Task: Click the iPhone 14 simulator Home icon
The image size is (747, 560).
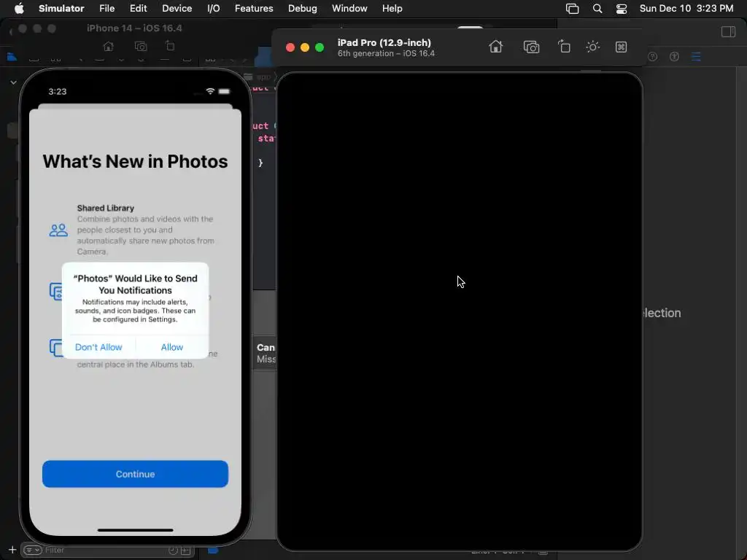Action: coord(109,46)
